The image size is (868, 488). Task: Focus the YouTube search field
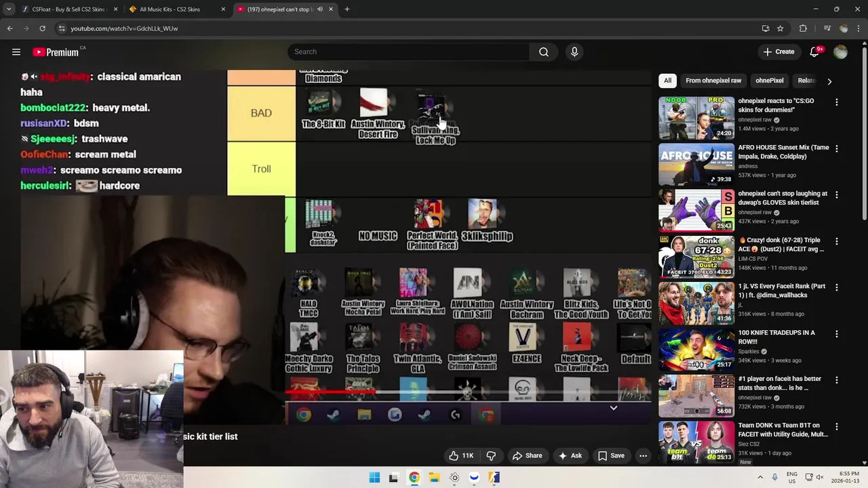click(408, 52)
